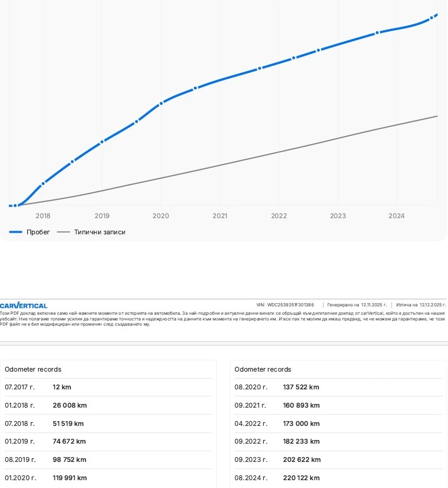Select the VIN number WDC2539251F301386
Viewport: 448px width, 488px height.
[x=290, y=305]
